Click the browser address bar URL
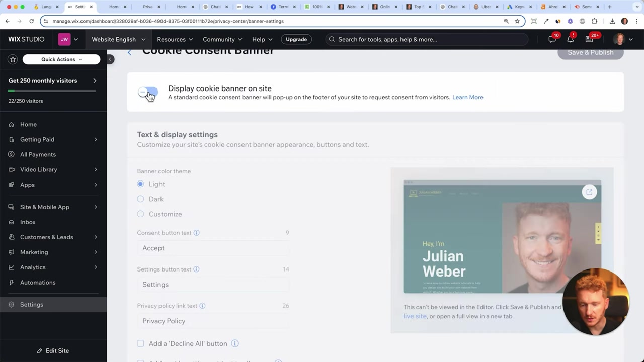 pos(168,21)
